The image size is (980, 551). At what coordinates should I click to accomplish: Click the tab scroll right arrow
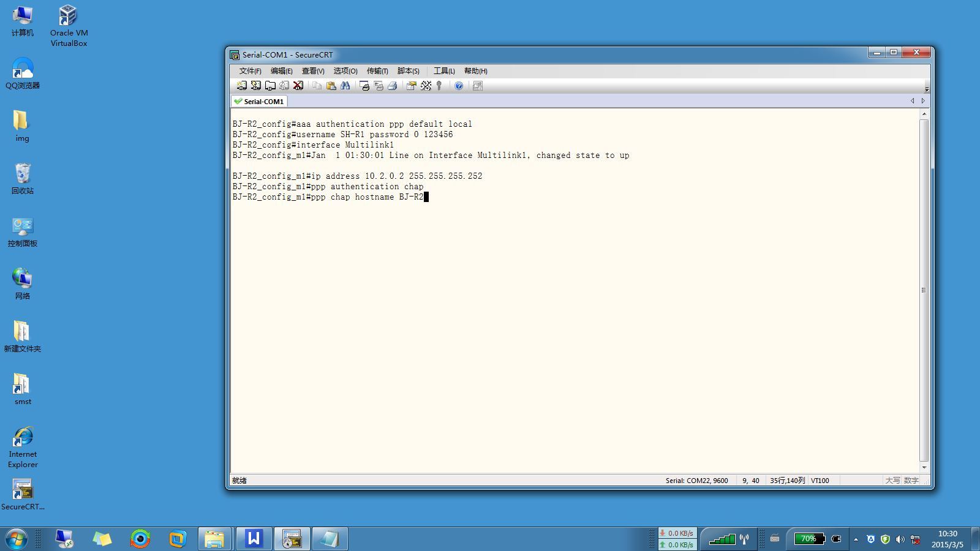point(923,101)
